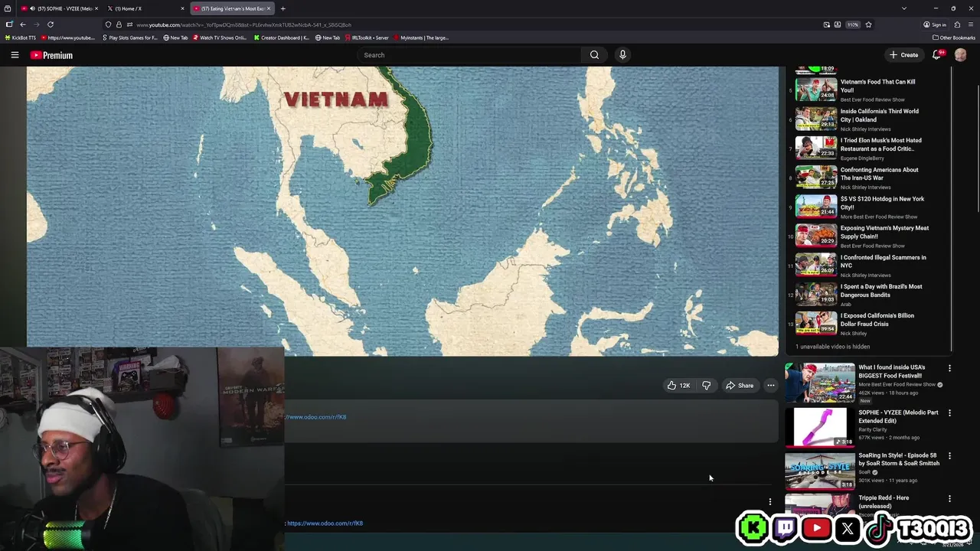Open KickBot TTS bookmark

pos(21,37)
